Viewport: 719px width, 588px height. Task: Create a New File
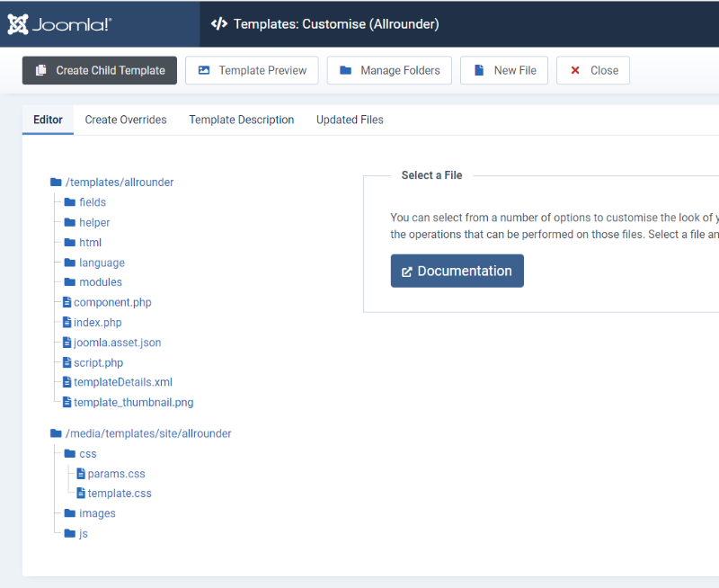[x=504, y=70]
